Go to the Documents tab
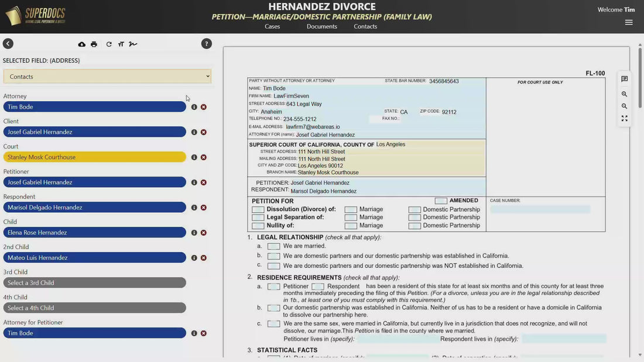Viewport: 644px width, 362px height. click(321, 26)
